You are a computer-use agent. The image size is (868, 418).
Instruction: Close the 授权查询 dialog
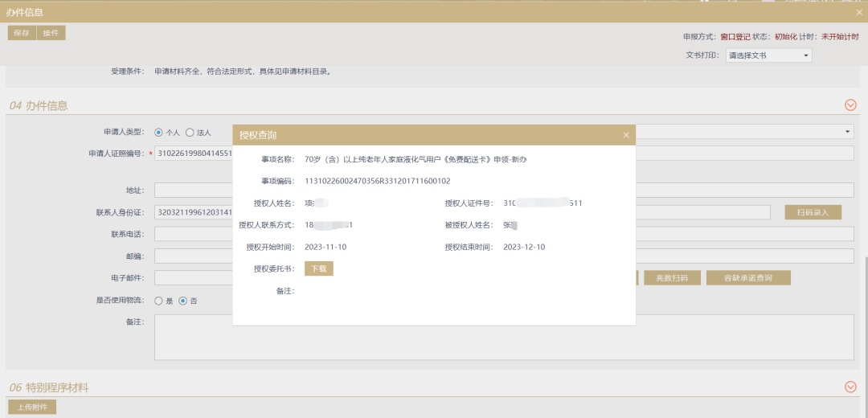coord(626,135)
